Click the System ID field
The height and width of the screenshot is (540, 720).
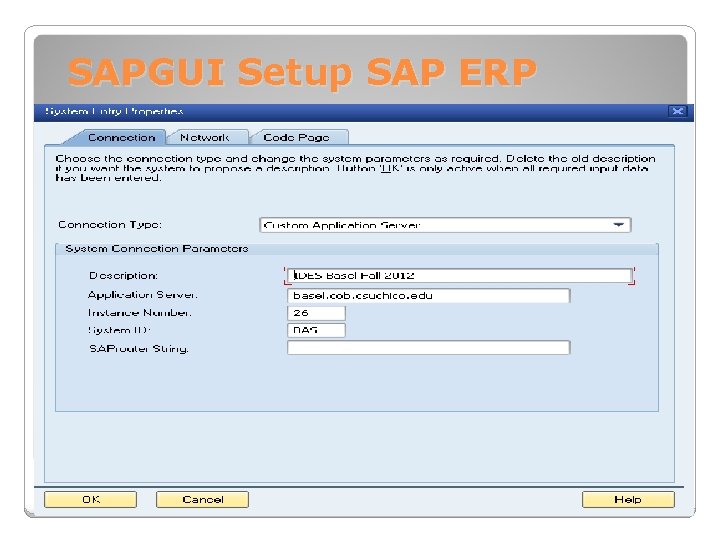point(316,330)
